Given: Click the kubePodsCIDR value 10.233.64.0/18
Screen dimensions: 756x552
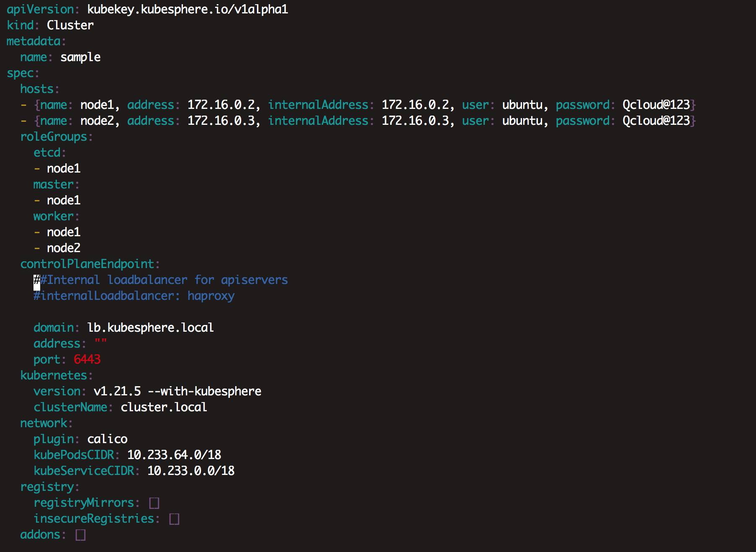Looking at the screenshot, I should [174, 455].
